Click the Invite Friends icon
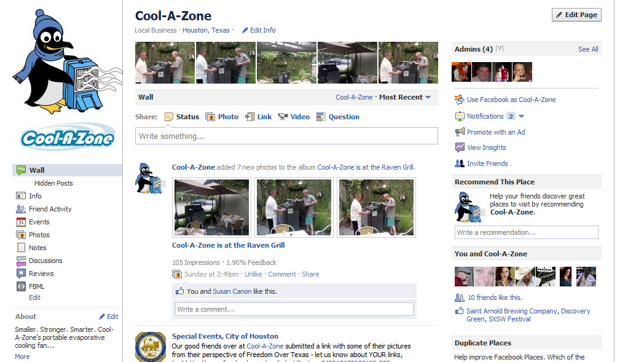The image size is (644, 362). click(460, 163)
